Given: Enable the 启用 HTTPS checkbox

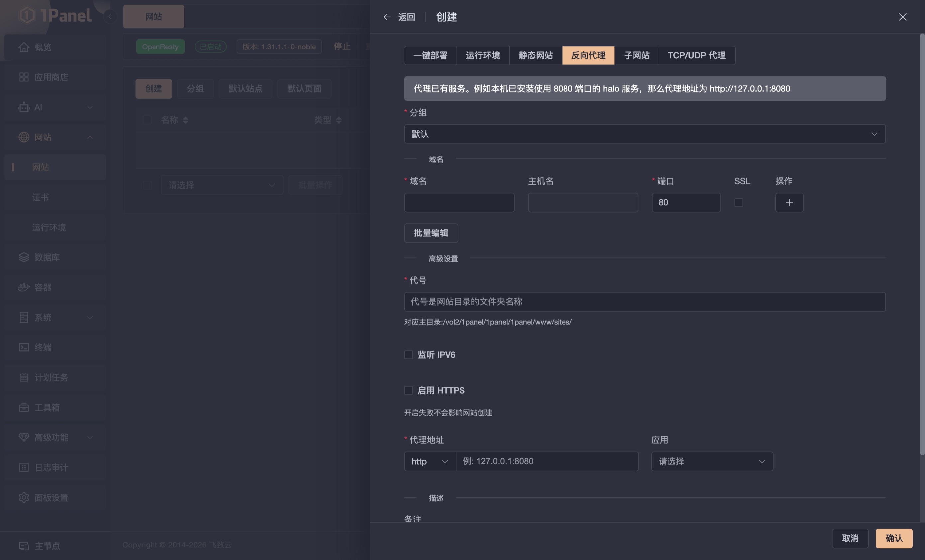Looking at the screenshot, I should (408, 390).
